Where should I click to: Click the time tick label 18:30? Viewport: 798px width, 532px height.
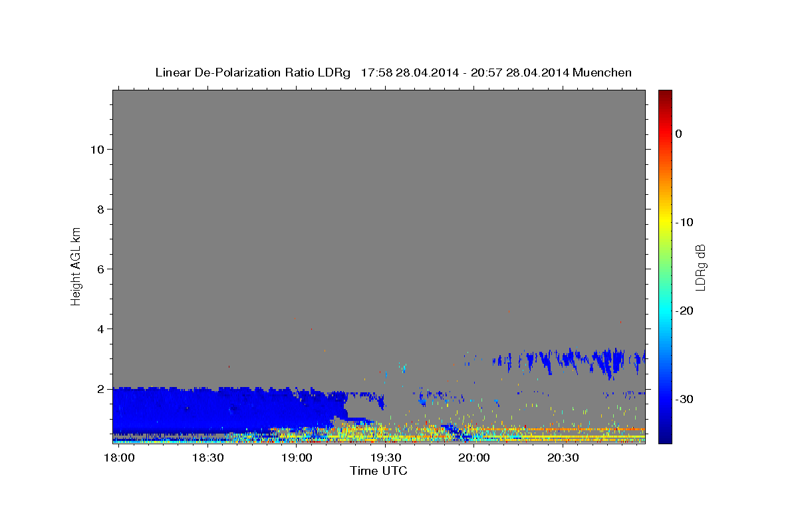(x=208, y=458)
